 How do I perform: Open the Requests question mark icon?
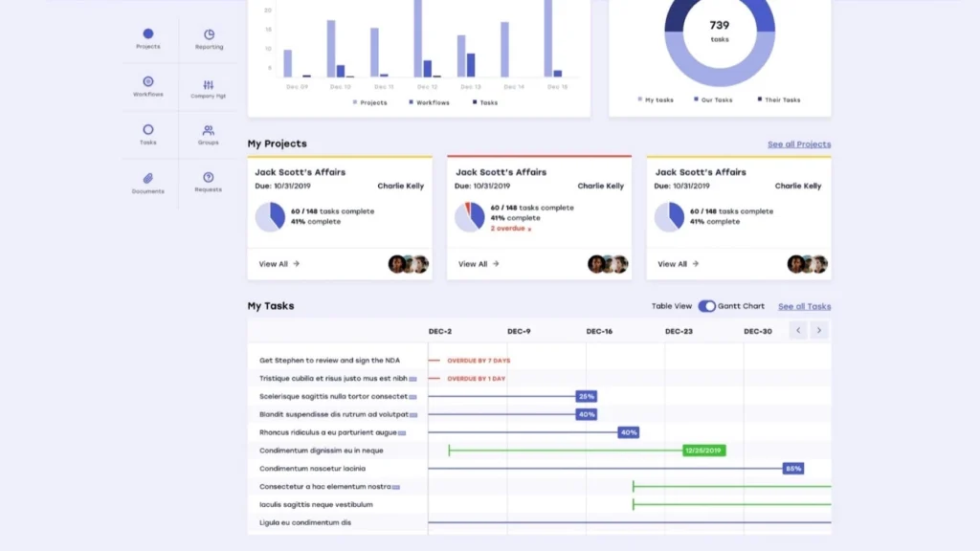(208, 178)
